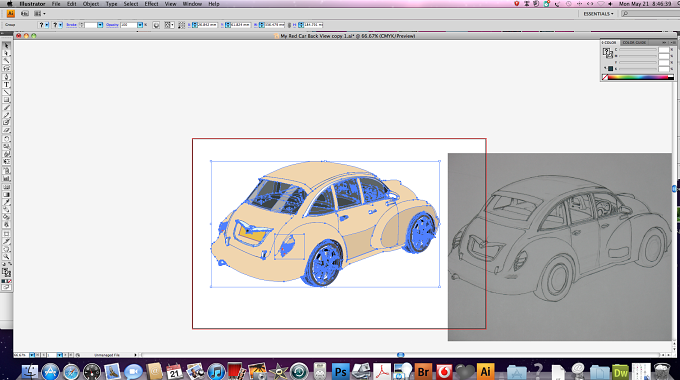Viewport: 680px width, 380px height.
Task: Select the Eyedropper tool
Action: (6, 202)
